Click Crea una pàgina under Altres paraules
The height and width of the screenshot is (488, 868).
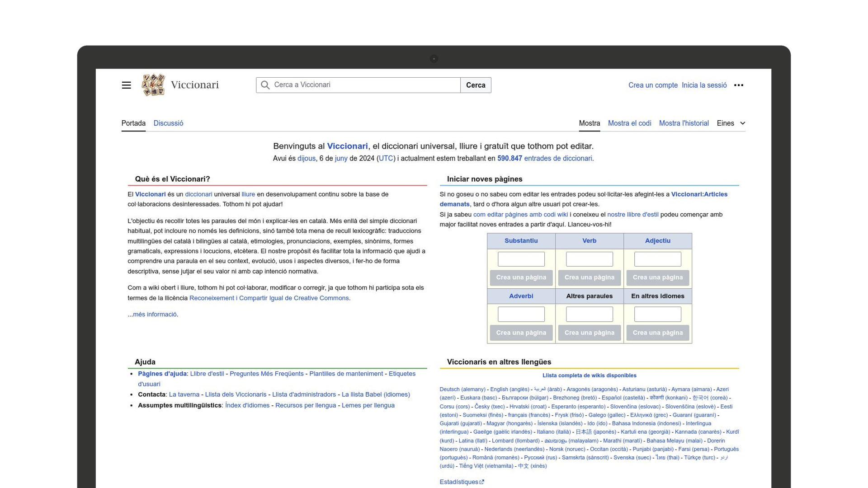(x=590, y=333)
